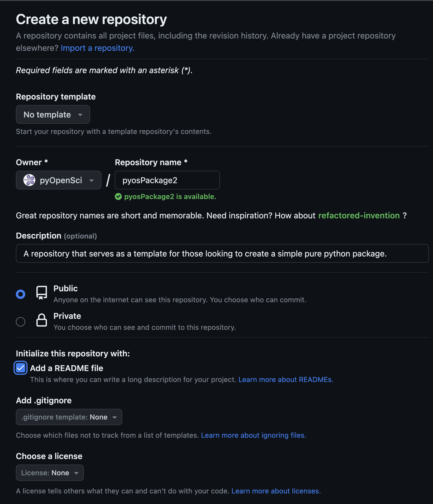
Task: Open Learn more about READMEs link
Action: [x=286, y=379]
